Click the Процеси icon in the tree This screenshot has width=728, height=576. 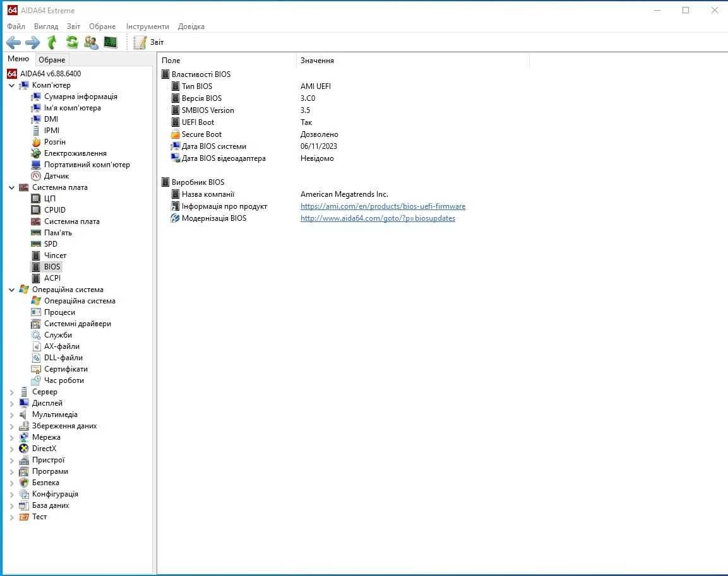point(36,312)
